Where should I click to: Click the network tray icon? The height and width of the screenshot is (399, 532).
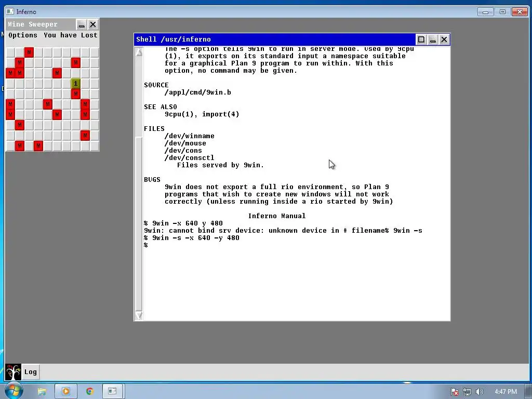467,392
